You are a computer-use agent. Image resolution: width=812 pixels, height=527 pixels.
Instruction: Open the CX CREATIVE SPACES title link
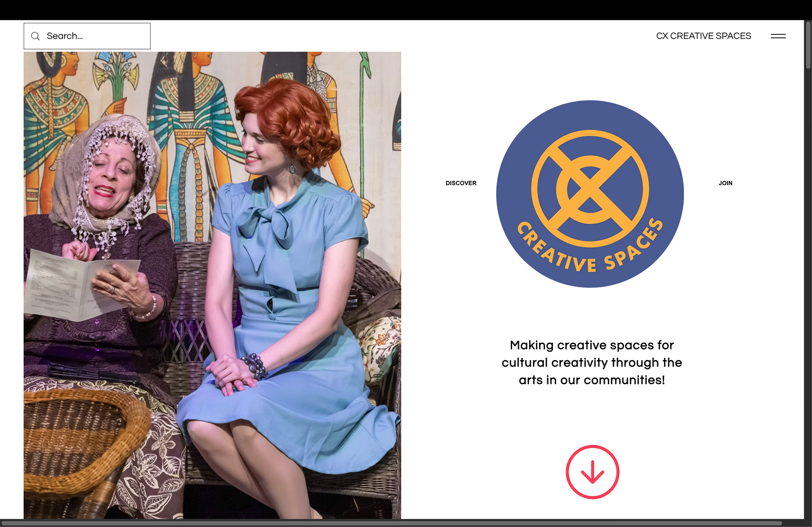tap(703, 36)
